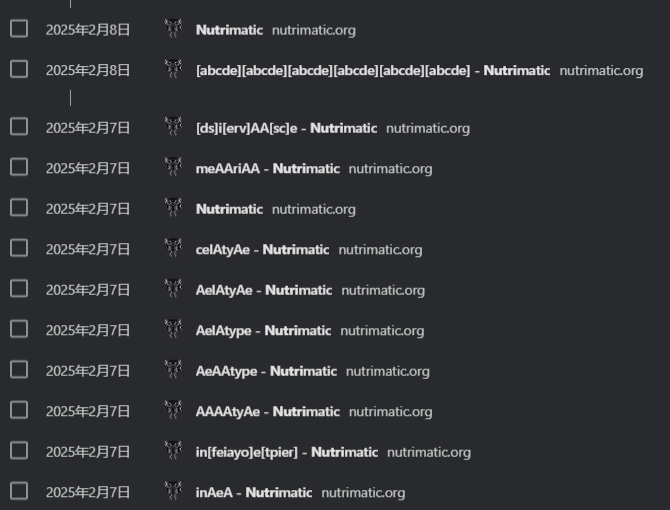Click the favicon beside in[feiayo]e[tpier] entry

coord(173,452)
